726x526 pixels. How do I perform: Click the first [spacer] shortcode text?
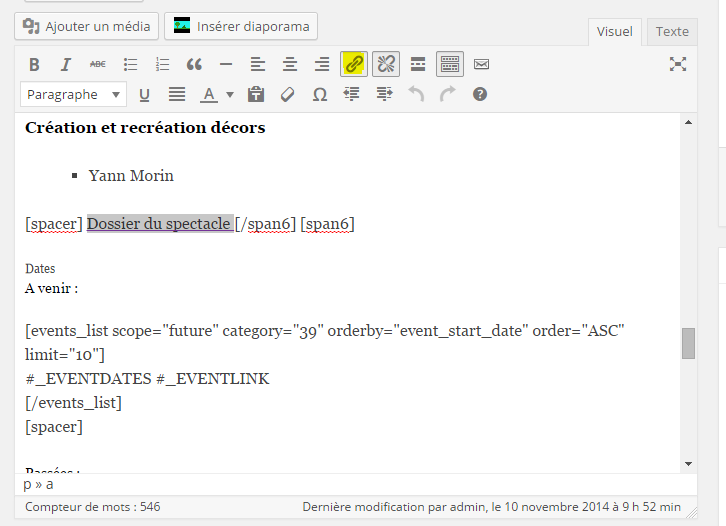tap(54, 224)
